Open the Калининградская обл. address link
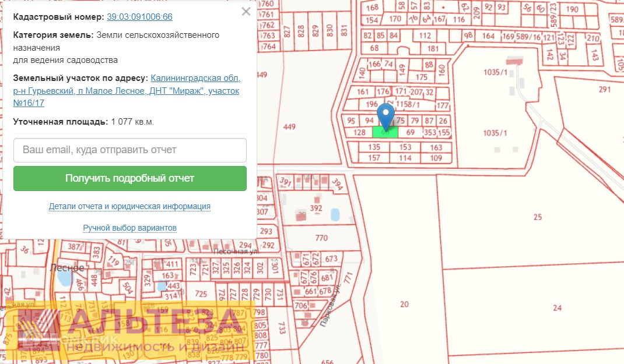Screen dimensions: 624x364 click(x=127, y=91)
